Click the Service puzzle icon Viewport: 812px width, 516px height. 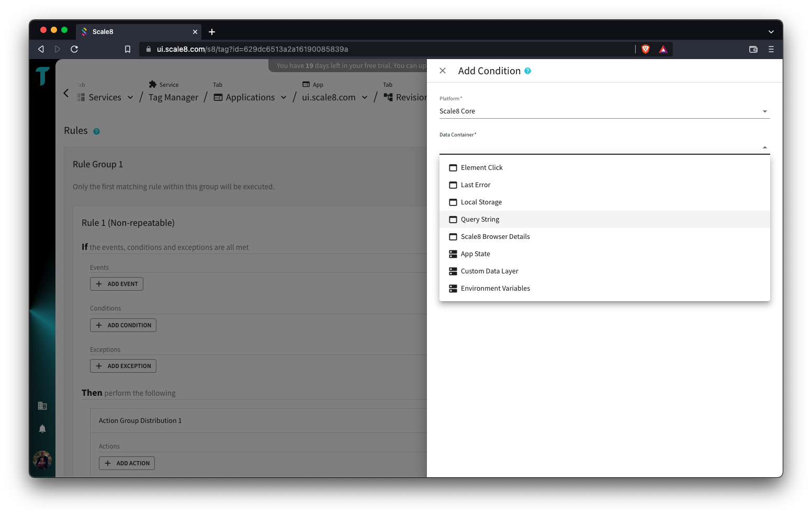click(153, 84)
